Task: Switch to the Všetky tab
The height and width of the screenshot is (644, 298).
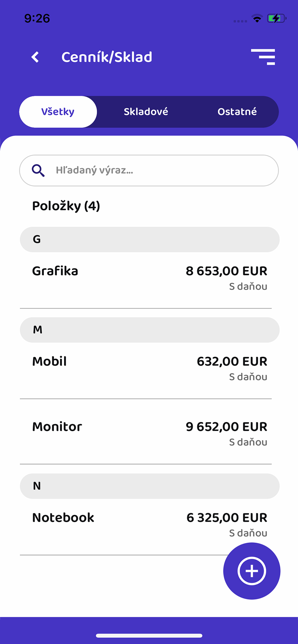Action: 58,112
